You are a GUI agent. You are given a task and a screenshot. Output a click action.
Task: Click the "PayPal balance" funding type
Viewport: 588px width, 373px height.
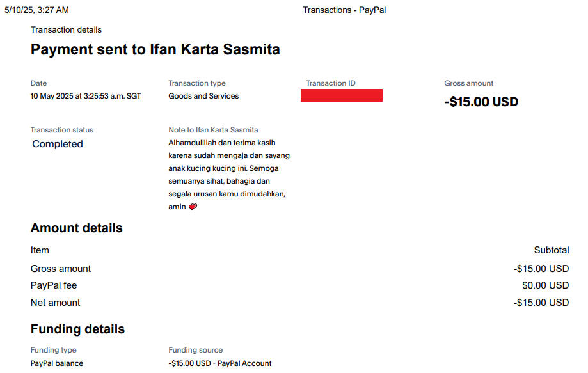pyautogui.click(x=57, y=363)
